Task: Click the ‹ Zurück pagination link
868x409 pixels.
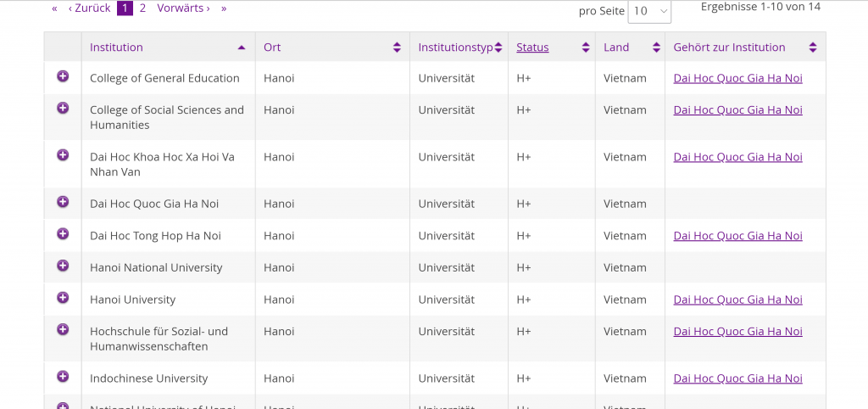Action: [x=89, y=8]
